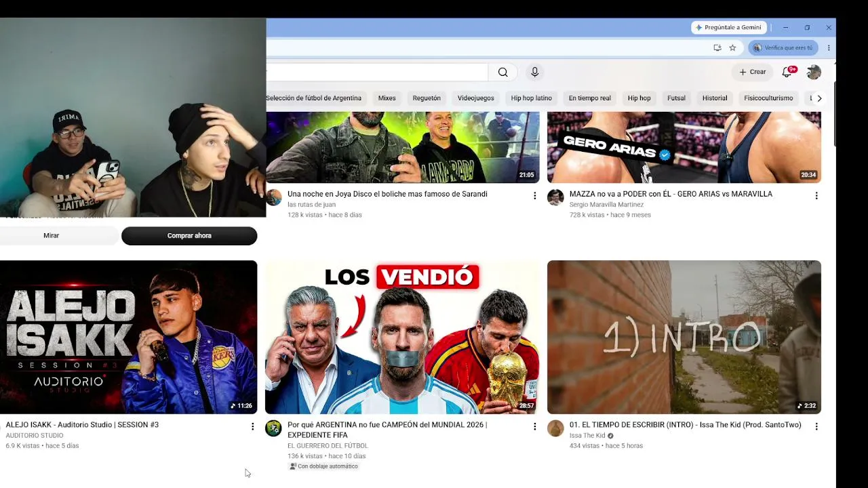
Task: Open title 'Una noche en Joya Disco' video
Action: 387,194
